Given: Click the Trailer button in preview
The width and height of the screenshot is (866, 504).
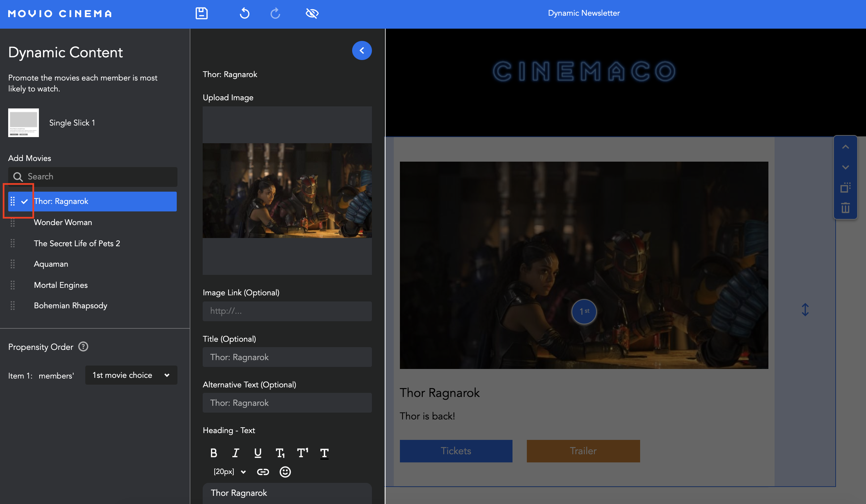Looking at the screenshot, I should coord(583,451).
